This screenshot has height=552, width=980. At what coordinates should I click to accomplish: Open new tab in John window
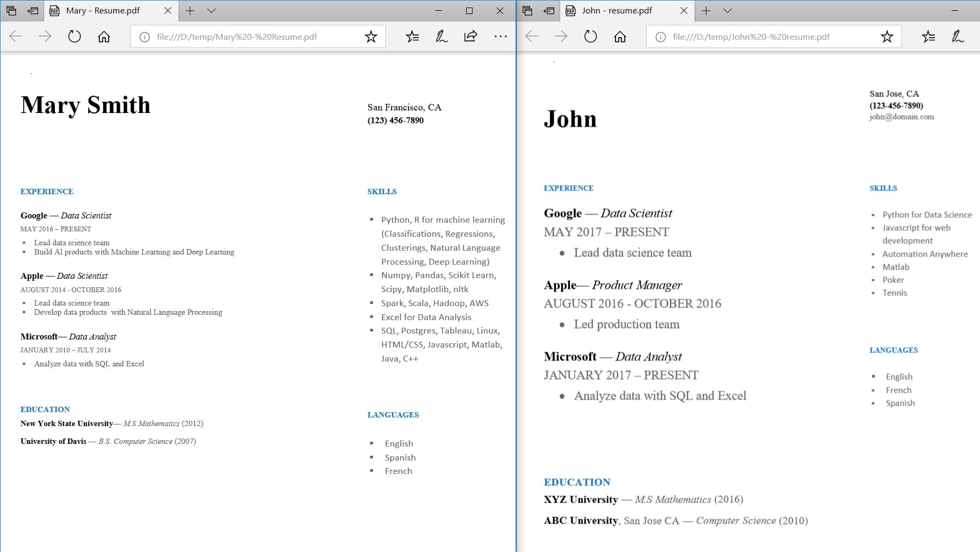pyautogui.click(x=706, y=10)
